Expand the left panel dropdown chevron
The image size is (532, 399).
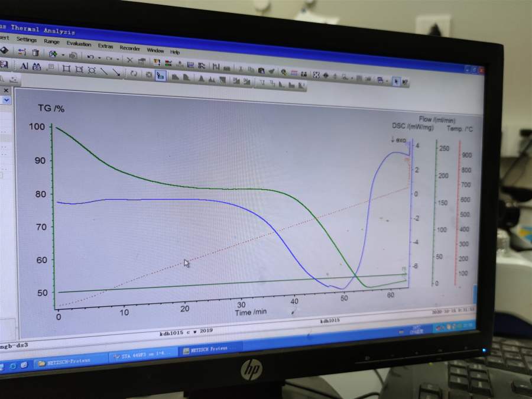coord(7,100)
